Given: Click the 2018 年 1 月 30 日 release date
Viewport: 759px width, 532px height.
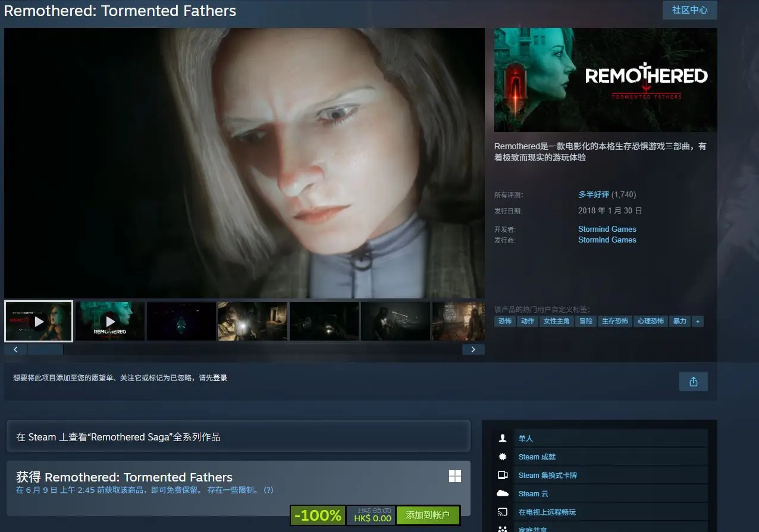Looking at the screenshot, I should pyautogui.click(x=610, y=210).
